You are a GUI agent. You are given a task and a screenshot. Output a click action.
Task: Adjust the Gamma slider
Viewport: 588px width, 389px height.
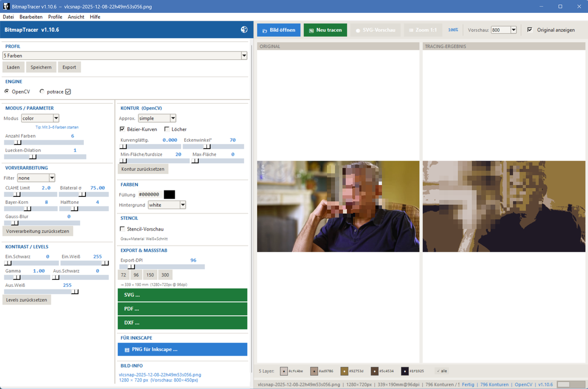tap(27, 278)
